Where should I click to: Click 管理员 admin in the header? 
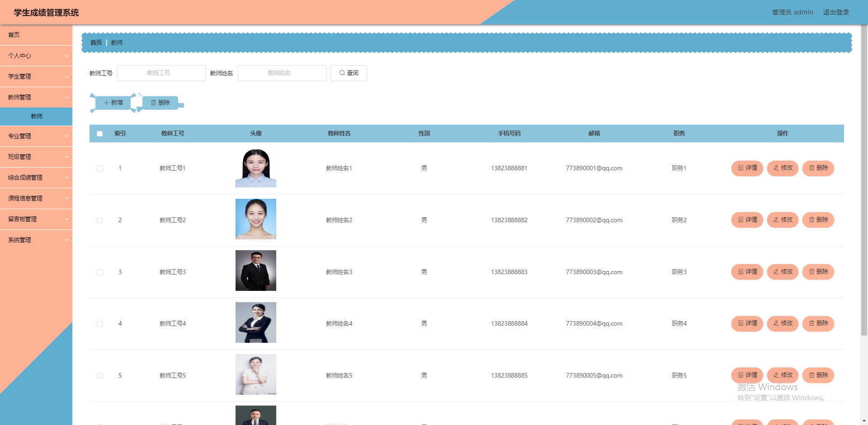[x=793, y=12]
